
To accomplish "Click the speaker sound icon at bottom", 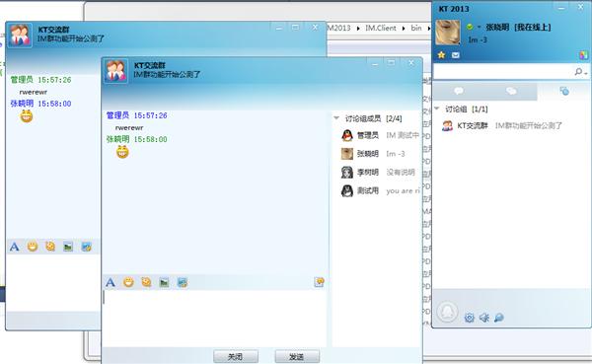I will [484, 318].
